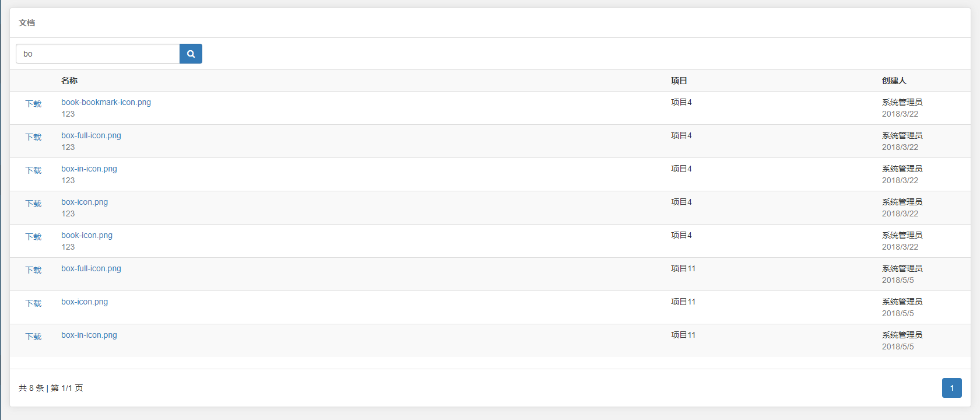
Task: Download box-full-icon.png from 项目11
Action: coord(33,270)
